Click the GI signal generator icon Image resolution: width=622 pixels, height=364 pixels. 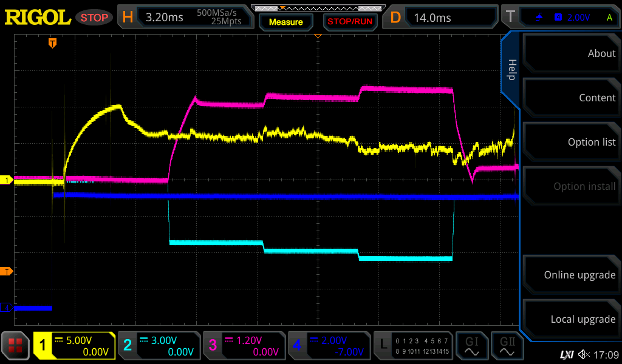tap(471, 346)
